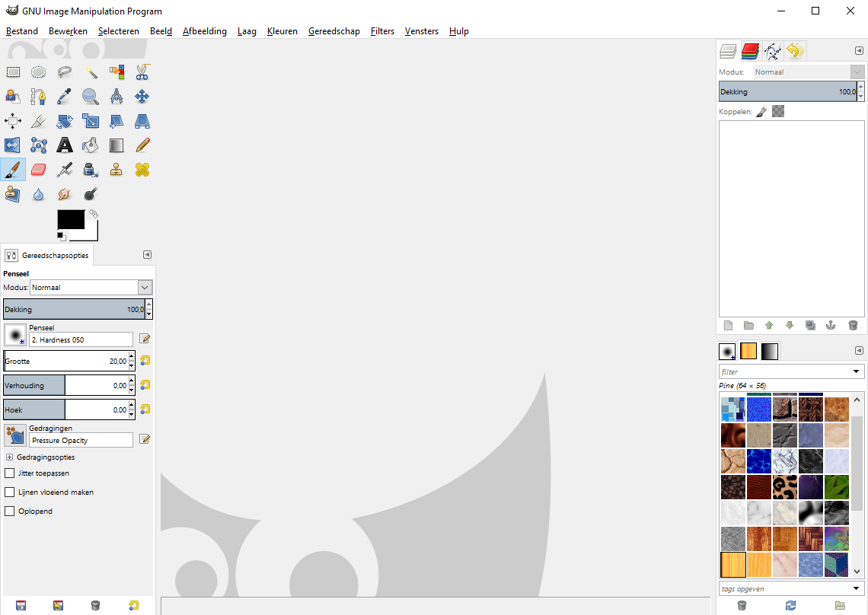Image resolution: width=868 pixels, height=615 pixels.
Task: Enable the Jitter toepassen checkbox
Action: [x=10, y=473]
